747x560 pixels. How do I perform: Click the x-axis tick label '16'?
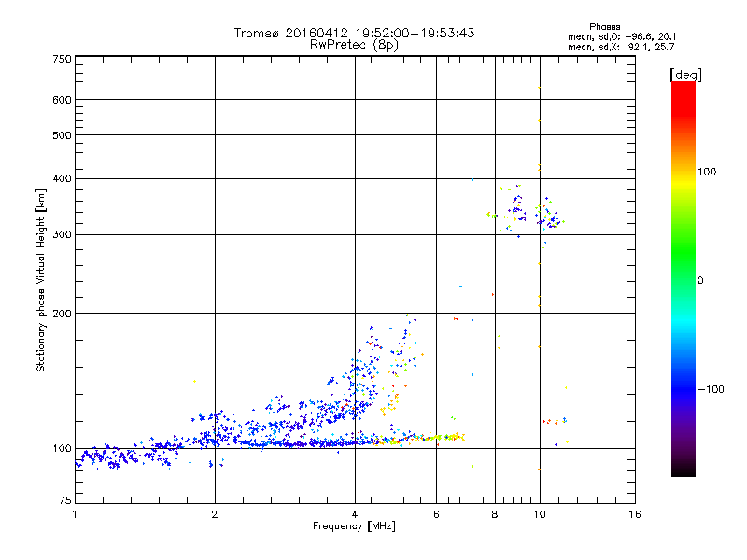635,514
